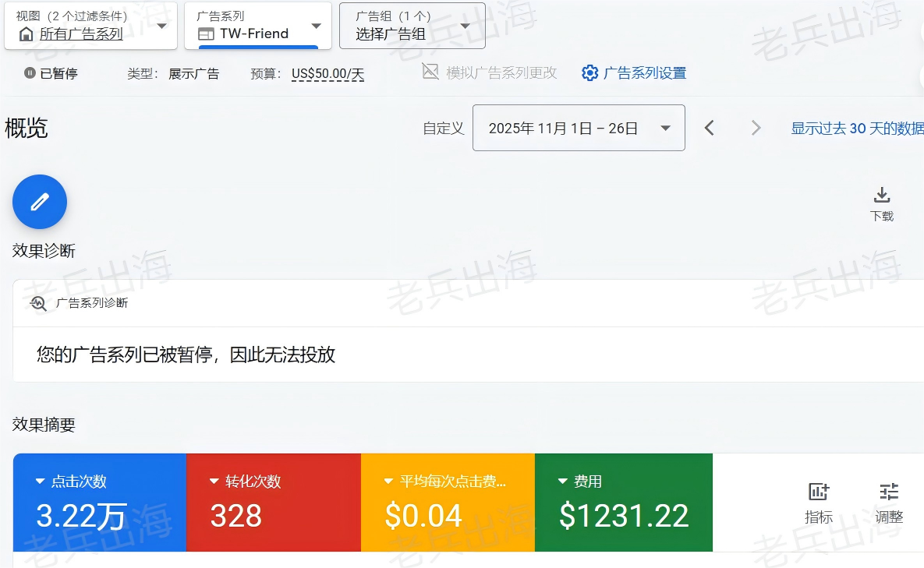The width and height of the screenshot is (924, 568).
Task: Click the 指标 metrics chart icon
Action: pyautogui.click(x=819, y=492)
